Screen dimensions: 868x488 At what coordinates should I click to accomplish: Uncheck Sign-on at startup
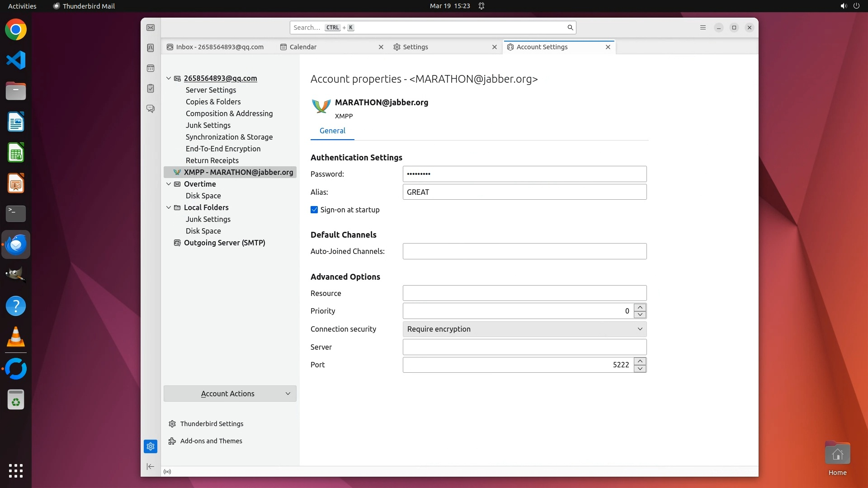[x=314, y=210]
